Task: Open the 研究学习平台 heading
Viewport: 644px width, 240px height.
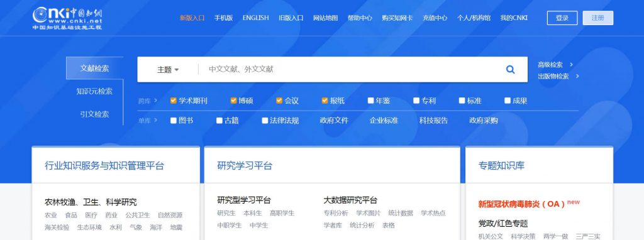Action: coord(245,166)
